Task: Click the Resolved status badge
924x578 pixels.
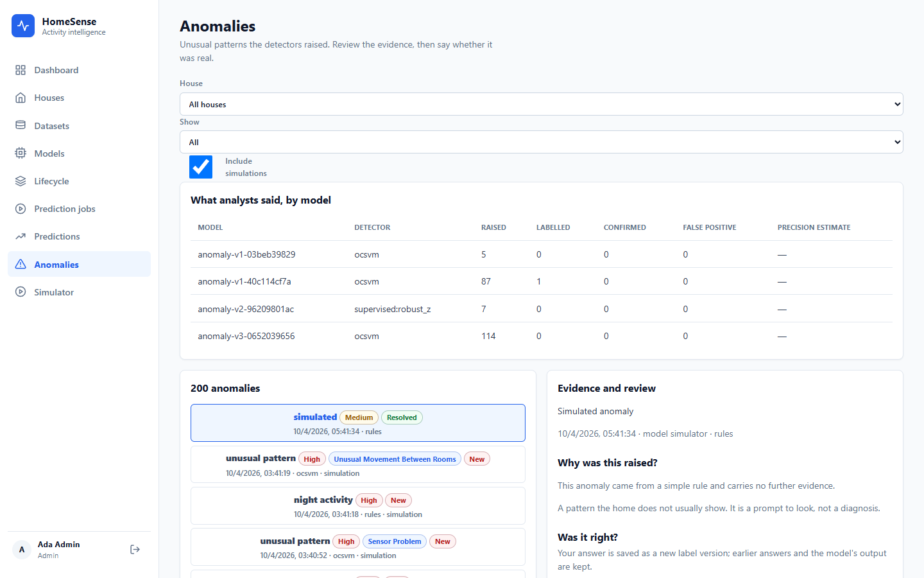Action: coord(402,417)
